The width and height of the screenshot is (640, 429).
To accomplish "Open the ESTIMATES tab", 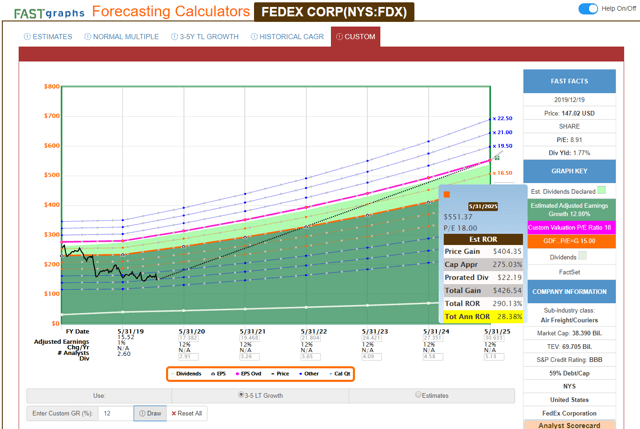I will click(x=48, y=37).
